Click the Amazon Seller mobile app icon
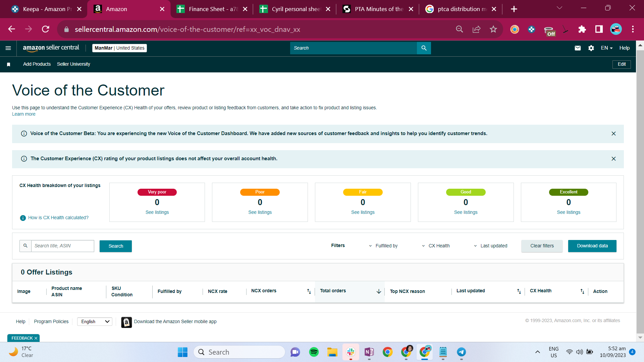 126,322
